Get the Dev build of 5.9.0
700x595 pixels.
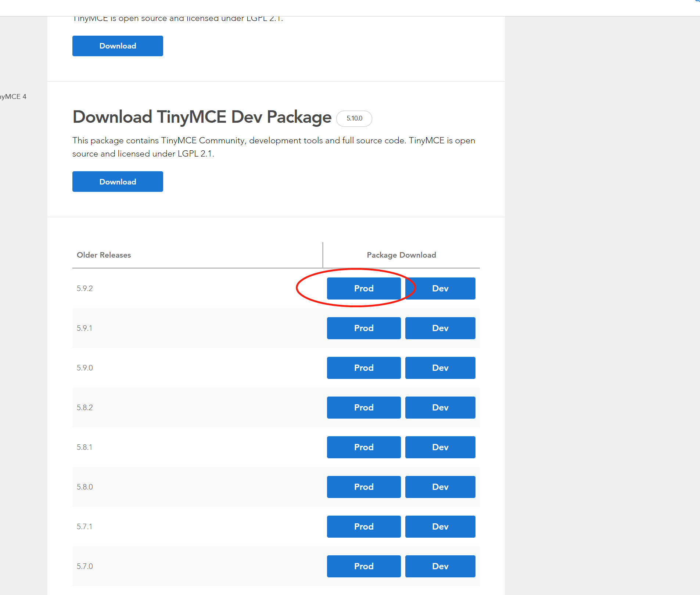[440, 368]
